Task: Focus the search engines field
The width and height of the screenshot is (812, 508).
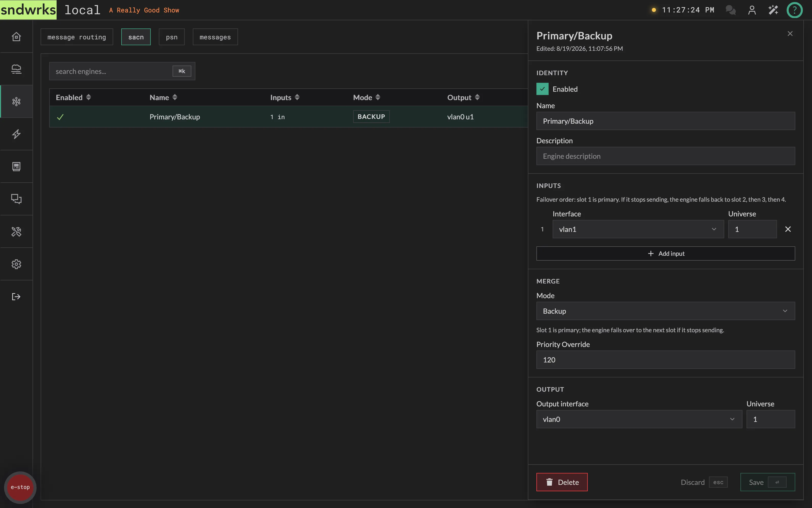Action: point(122,71)
